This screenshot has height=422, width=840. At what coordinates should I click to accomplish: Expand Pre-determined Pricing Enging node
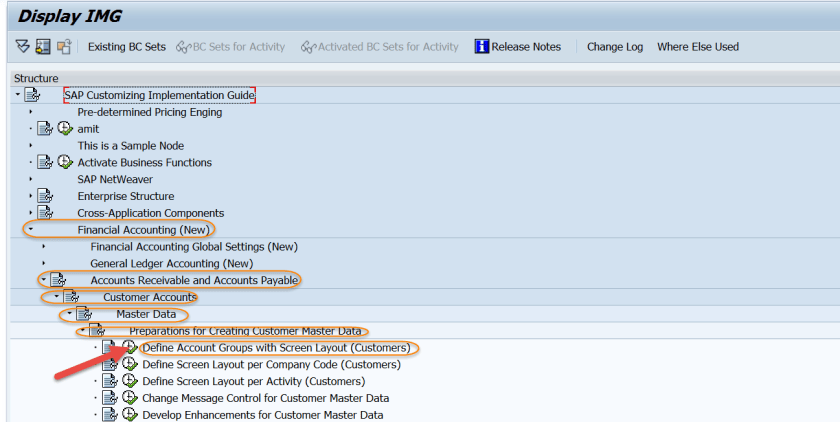coord(31,112)
